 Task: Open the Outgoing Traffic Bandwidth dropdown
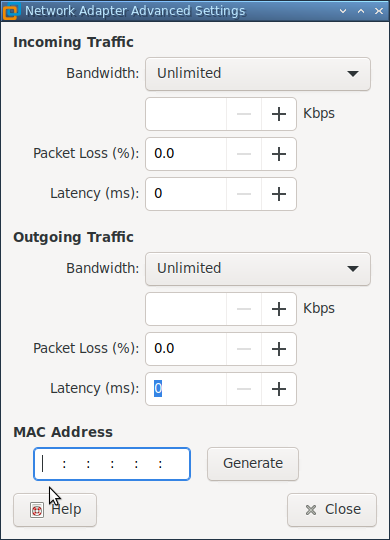point(258,269)
